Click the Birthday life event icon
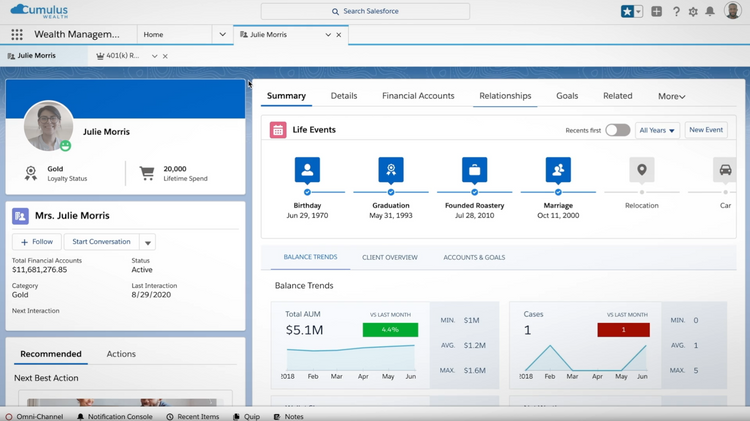This screenshot has height=421, width=750. pos(307,169)
